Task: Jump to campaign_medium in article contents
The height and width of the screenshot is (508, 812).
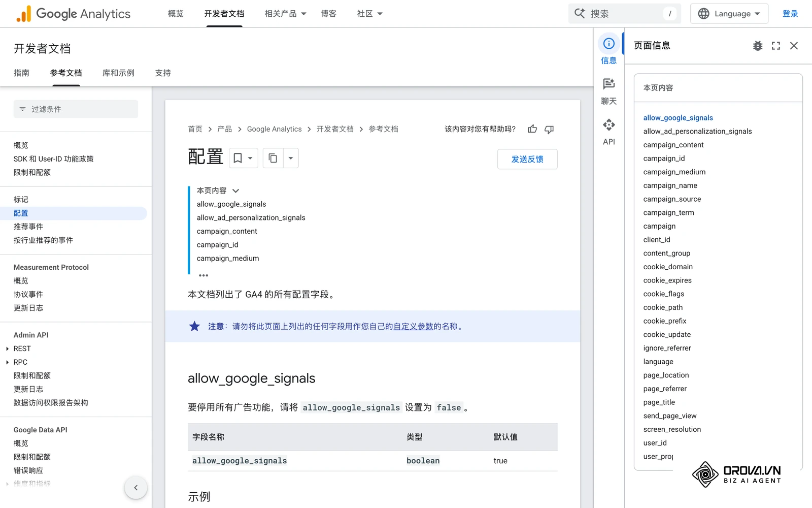Action: coord(228,259)
